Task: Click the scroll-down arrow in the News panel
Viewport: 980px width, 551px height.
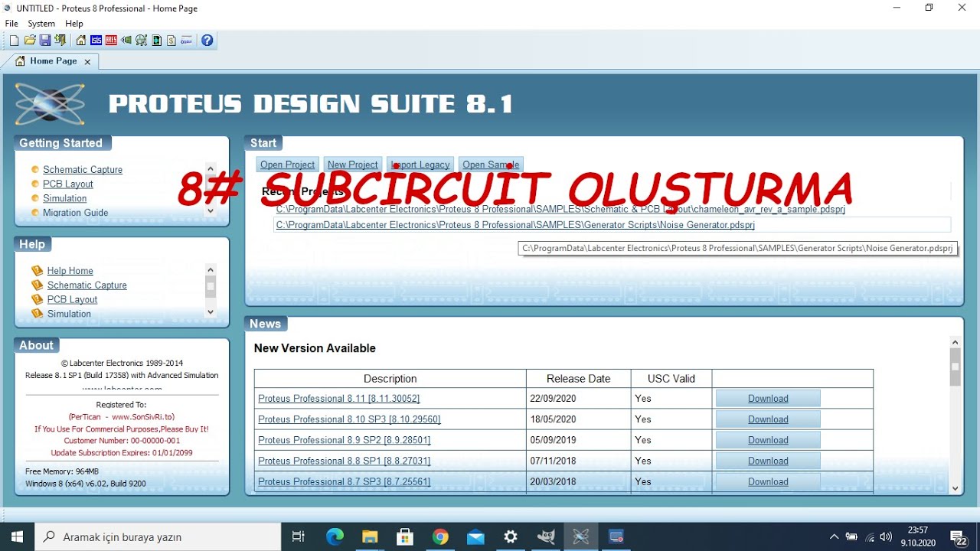Action: pyautogui.click(x=955, y=488)
